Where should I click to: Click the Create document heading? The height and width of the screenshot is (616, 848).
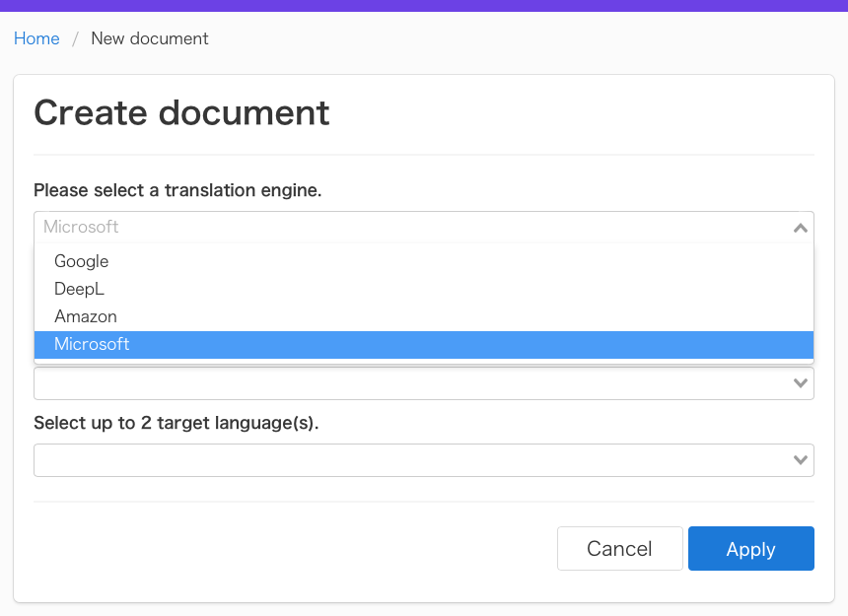coord(181,112)
